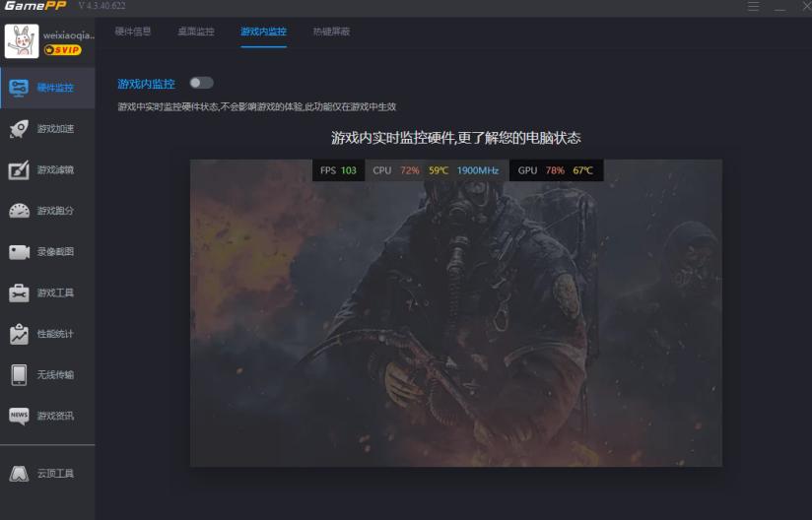Click the FPS 103 overlay readout
Viewport: 812px width, 520px height.
[338, 170]
